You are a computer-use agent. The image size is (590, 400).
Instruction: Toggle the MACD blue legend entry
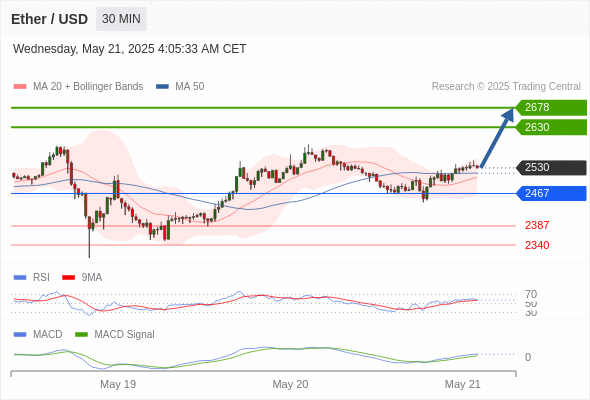tap(38, 335)
